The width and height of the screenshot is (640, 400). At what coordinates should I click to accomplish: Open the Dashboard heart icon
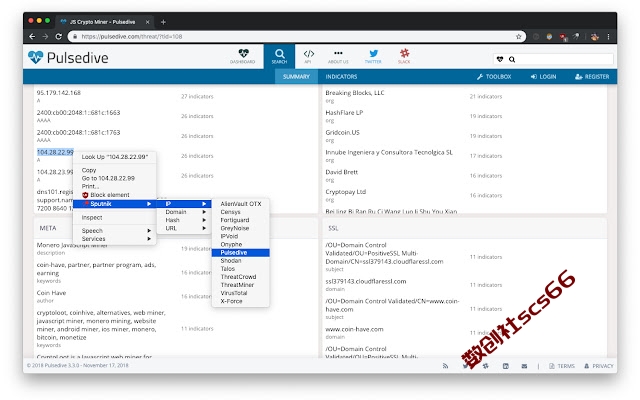coord(243,53)
